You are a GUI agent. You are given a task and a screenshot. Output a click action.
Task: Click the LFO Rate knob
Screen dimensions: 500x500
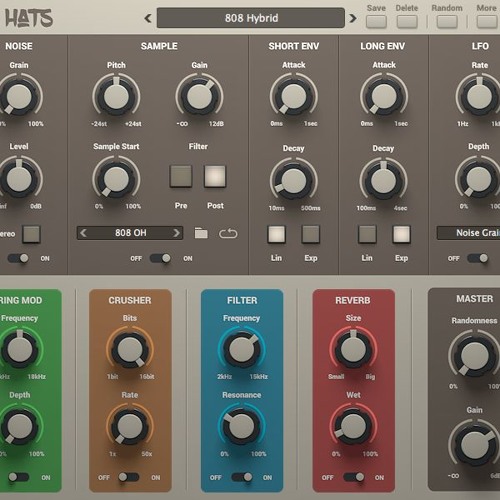pos(479,97)
